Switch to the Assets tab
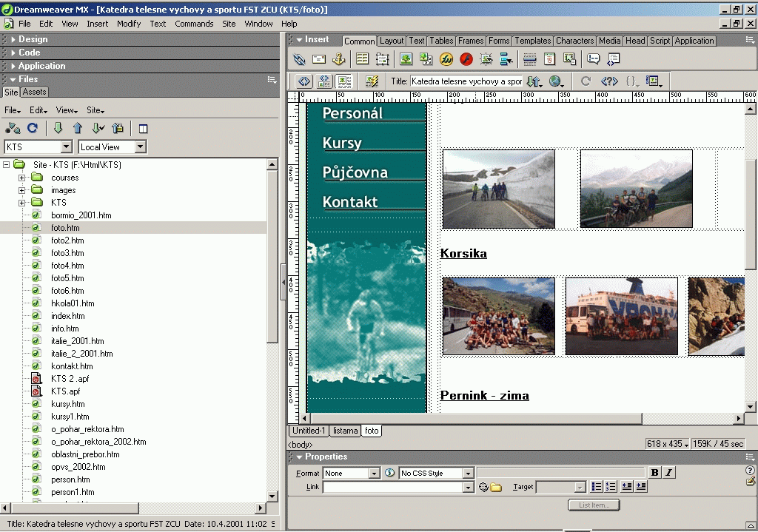Screen dimensions: 758x532 click(x=34, y=92)
